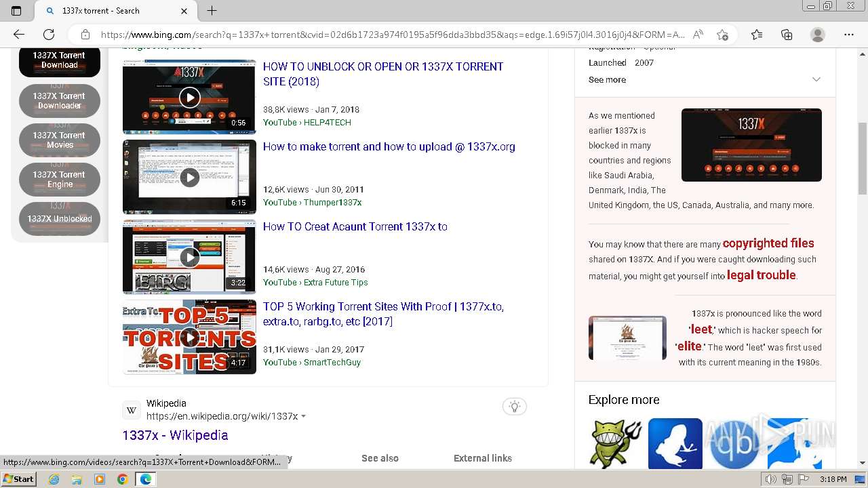868x488 pixels.
Task: Open browser Settings and more menu
Action: click(849, 35)
